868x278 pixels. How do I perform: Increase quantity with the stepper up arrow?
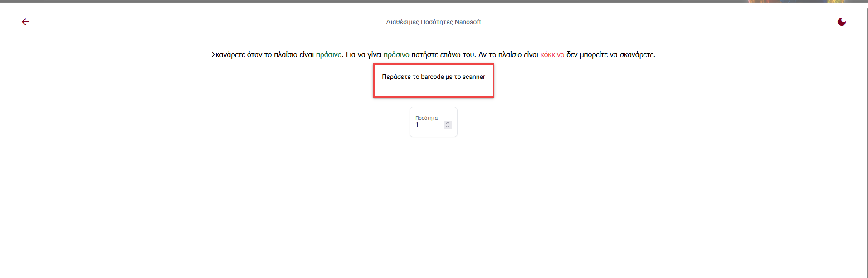448,123
